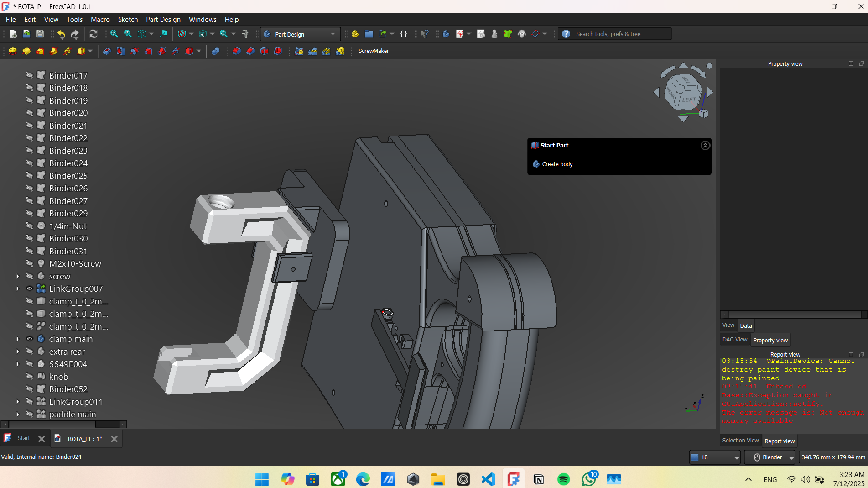The width and height of the screenshot is (868, 488).
Task: Expand the paddle main tree item
Action: click(x=18, y=415)
